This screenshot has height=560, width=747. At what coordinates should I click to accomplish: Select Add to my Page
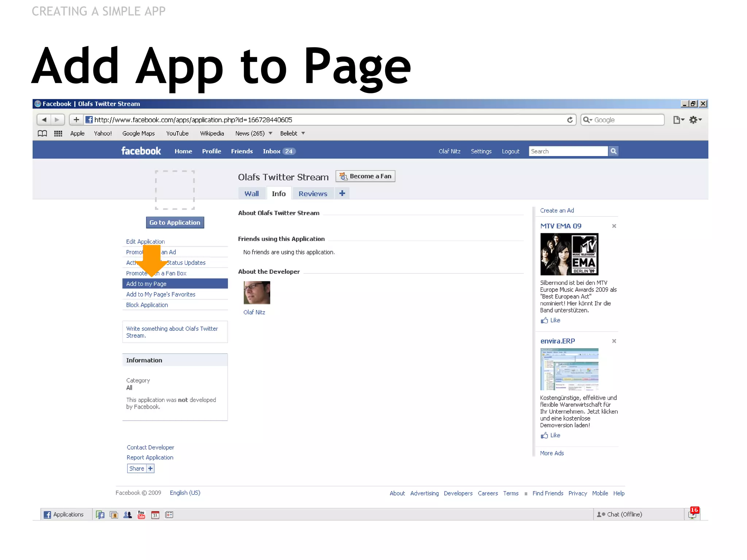(x=175, y=284)
